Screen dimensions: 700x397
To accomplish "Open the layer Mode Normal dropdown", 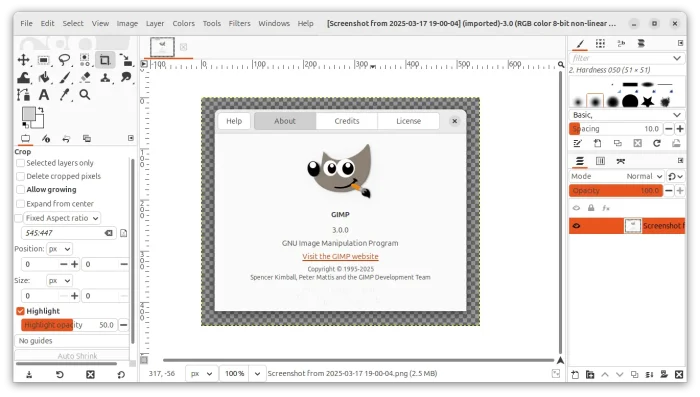I will click(644, 176).
